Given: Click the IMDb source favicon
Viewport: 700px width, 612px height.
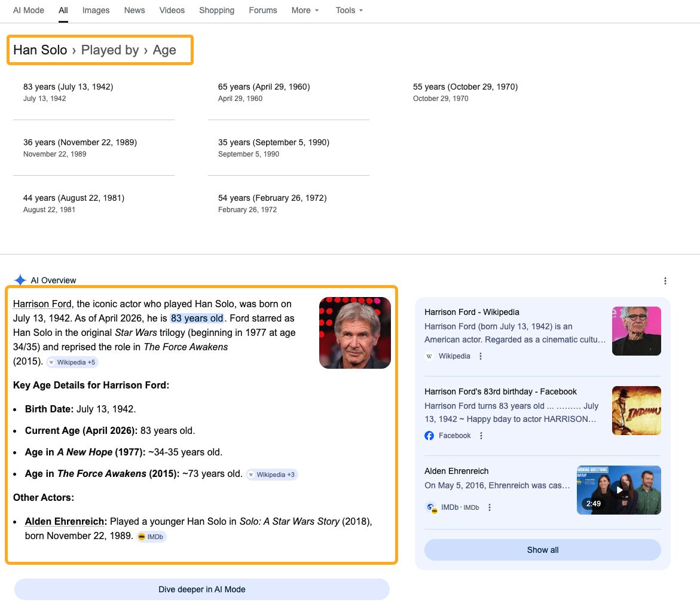Looking at the screenshot, I should point(431,507).
